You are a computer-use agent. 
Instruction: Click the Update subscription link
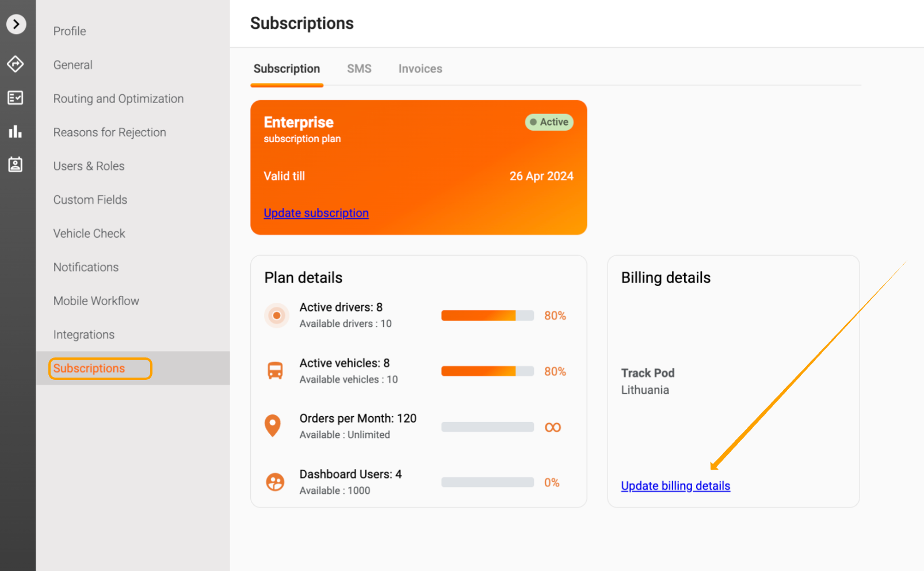click(x=316, y=213)
